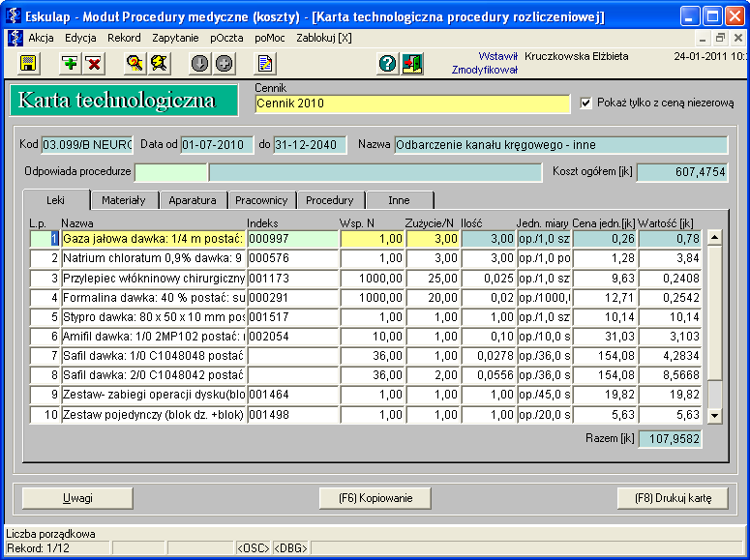Restore the inner document window
The height and width of the screenshot is (560, 750).
(720, 38)
